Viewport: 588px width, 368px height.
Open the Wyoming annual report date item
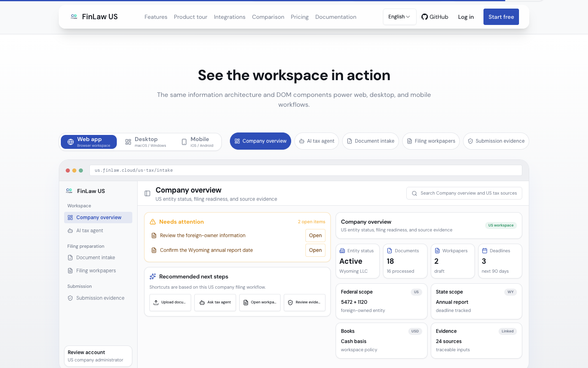pyautogui.click(x=315, y=250)
